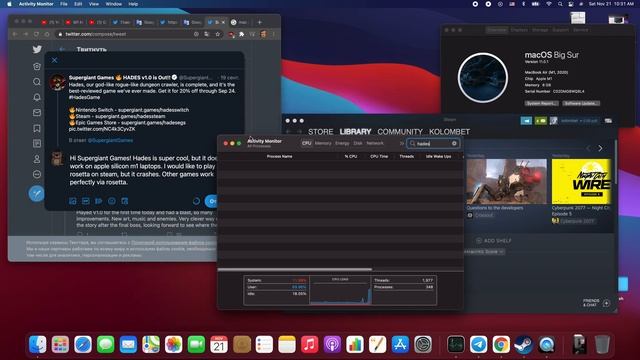Switch to Memory tab in Activity Monitor
This screenshot has width=640, height=360.
[323, 143]
